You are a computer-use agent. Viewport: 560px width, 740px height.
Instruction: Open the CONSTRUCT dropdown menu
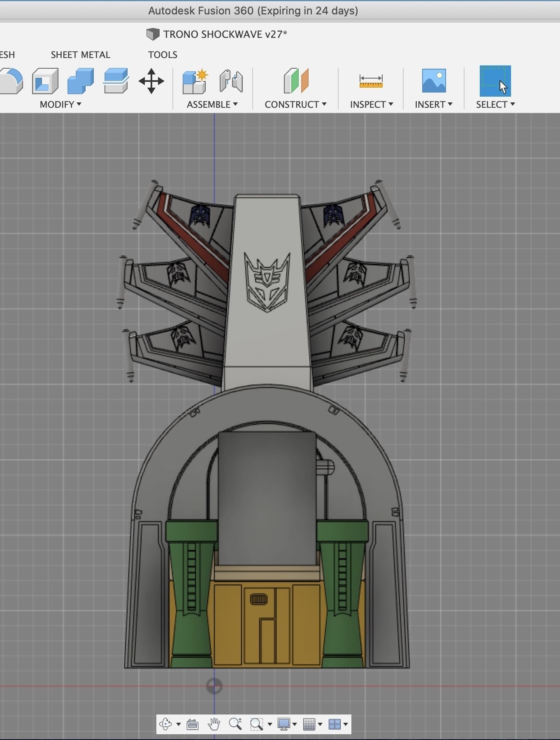click(296, 104)
